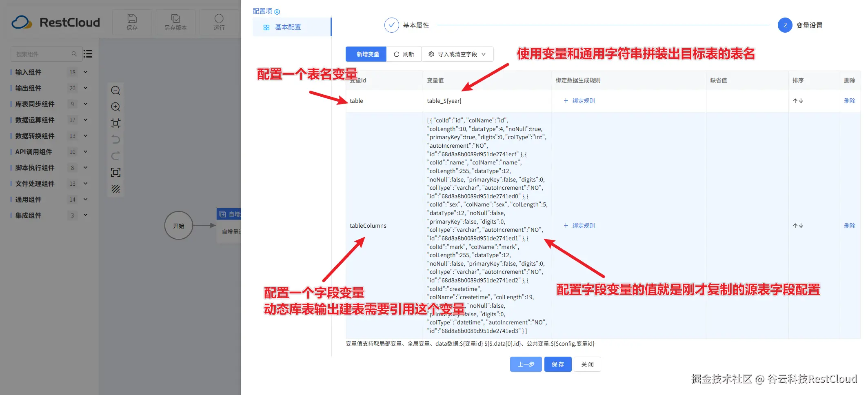Undo the last canvas action
This screenshot has width=868, height=395.
point(115,140)
